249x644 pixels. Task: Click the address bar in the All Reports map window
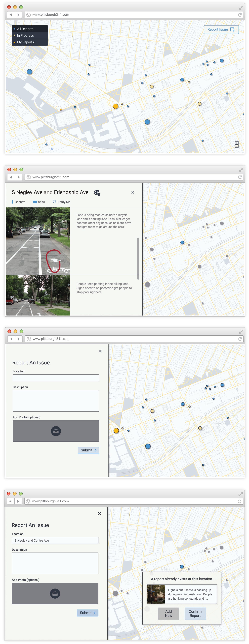coord(134,15)
